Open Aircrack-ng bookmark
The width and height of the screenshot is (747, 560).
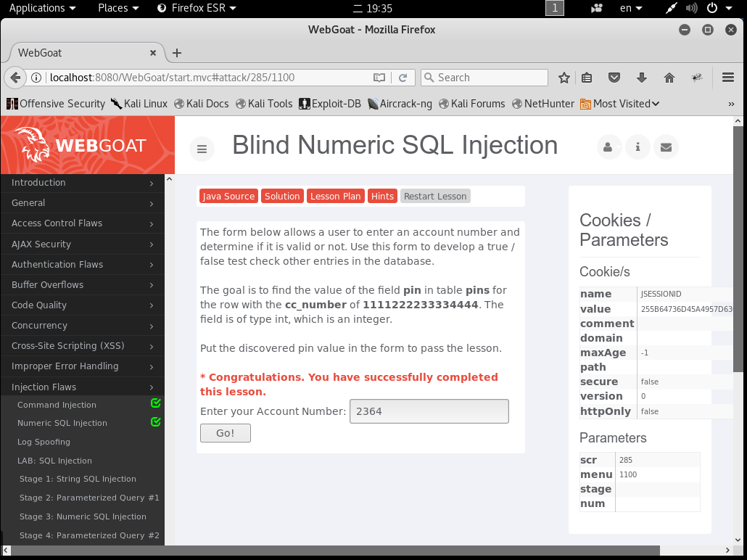400,104
